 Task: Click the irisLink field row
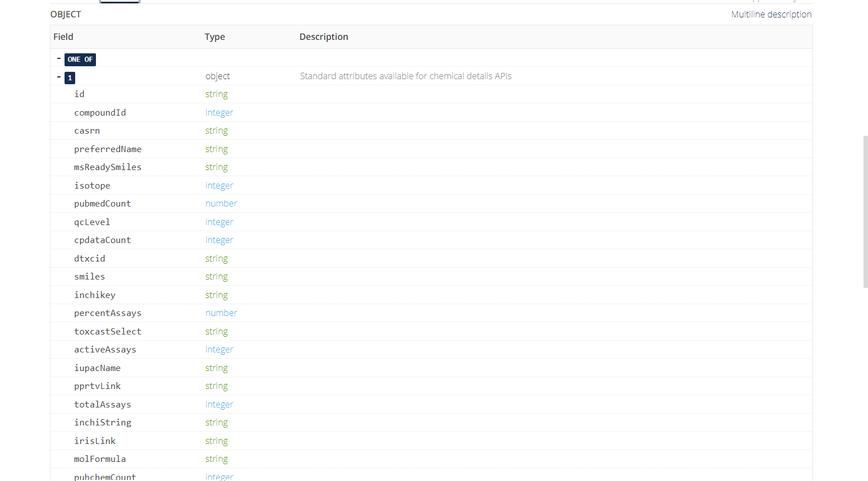coord(95,441)
